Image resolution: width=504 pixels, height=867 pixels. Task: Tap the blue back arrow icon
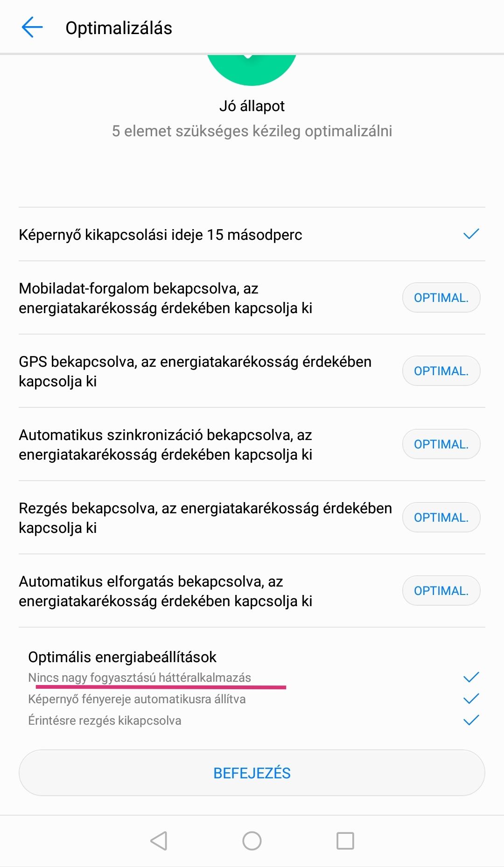pyautogui.click(x=32, y=28)
